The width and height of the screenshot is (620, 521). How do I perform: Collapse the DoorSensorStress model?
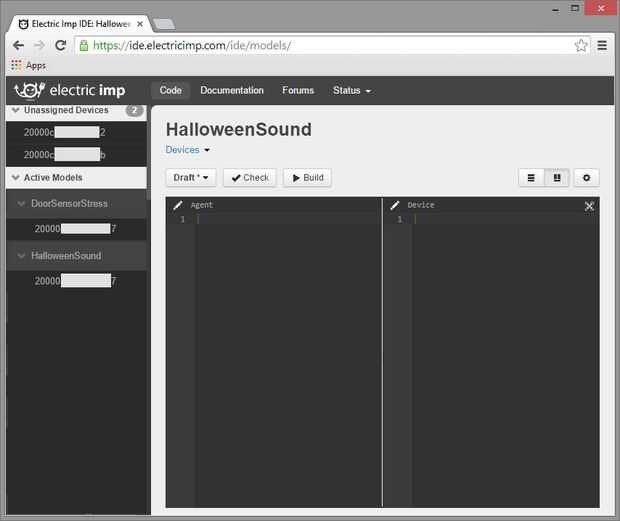pos(21,204)
